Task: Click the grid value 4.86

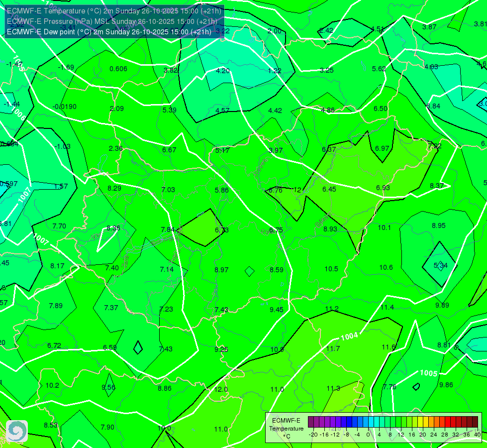Action: (x=328, y=110)
